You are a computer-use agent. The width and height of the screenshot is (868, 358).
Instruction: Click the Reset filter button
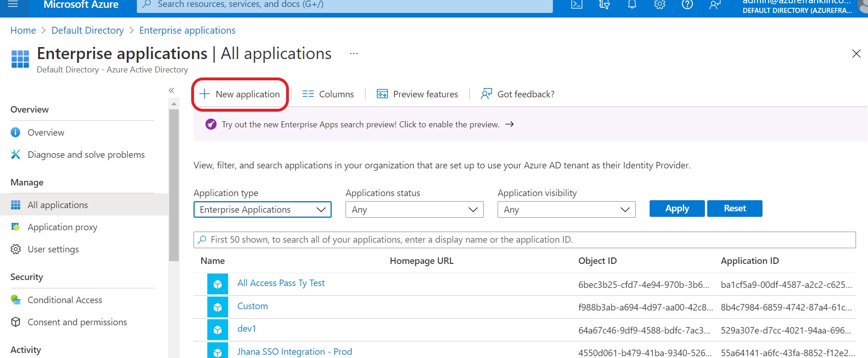(x=735, y=209)
